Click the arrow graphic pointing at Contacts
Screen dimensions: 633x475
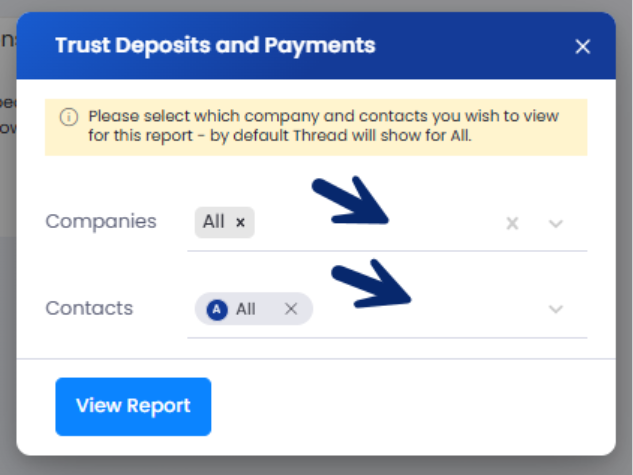pos(371,284)
